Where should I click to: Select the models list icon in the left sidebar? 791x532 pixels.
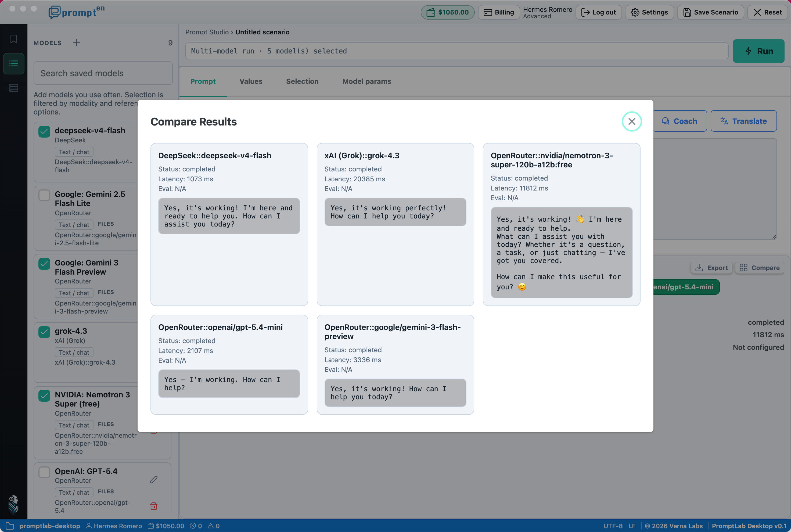pyautogui.click(x=13, y=63)
